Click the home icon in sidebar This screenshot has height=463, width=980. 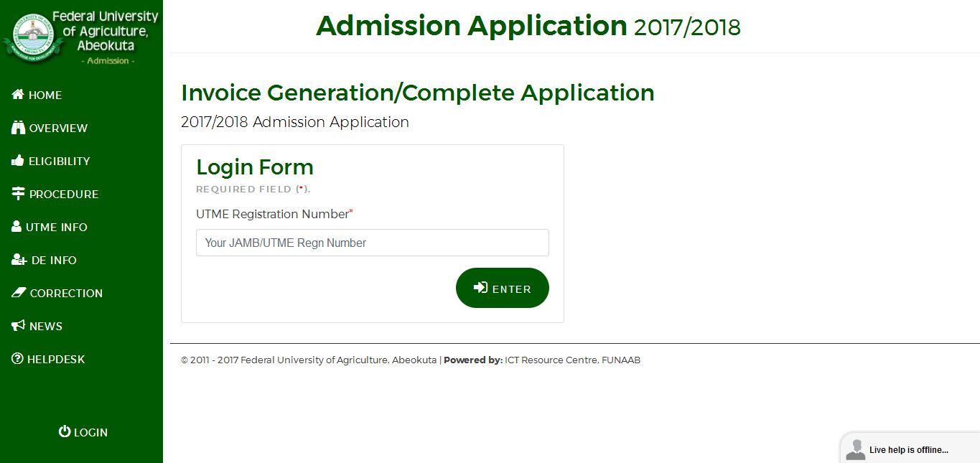coord(18,95)
